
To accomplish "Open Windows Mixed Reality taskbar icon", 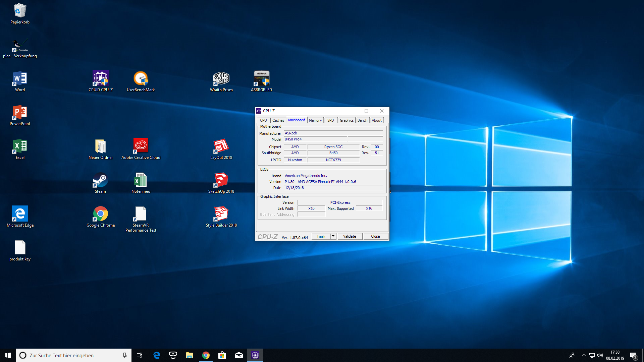I will pos(173,355).
